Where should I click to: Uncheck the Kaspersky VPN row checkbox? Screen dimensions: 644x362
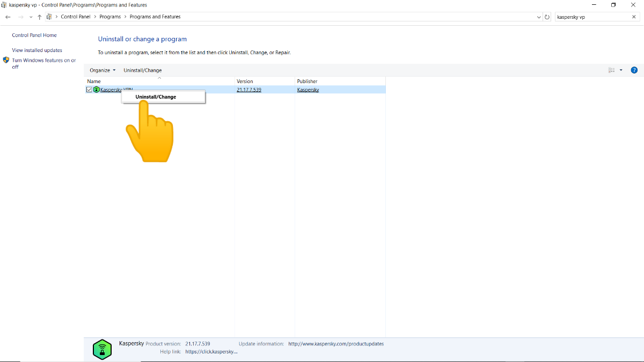[89, 90]
